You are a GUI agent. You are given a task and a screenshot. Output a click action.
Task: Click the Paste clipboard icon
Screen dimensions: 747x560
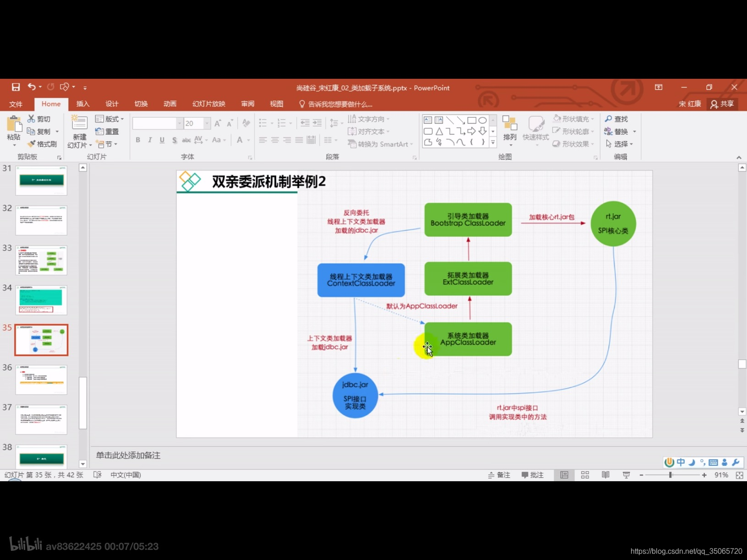click(14, 124)
